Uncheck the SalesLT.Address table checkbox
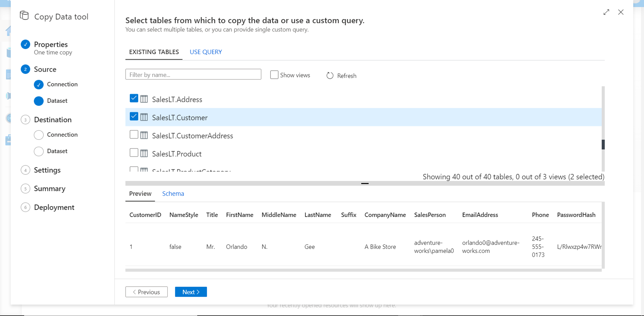The width and height of the screenshot is (644, 316). pyautogui.click(x=134, y=98)
